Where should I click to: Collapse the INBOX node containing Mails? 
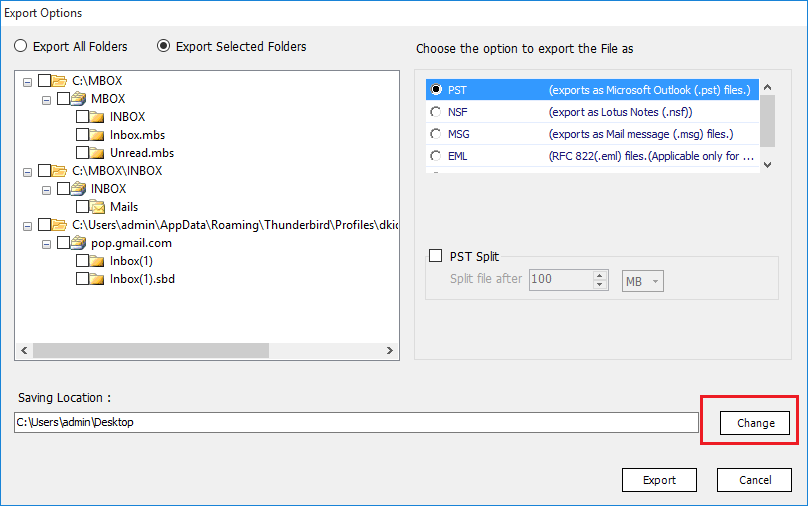click(46, 190)
